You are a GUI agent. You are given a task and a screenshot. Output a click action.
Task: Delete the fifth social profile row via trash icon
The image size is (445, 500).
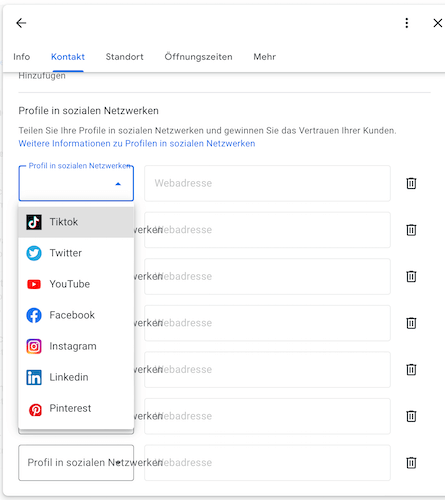coord(411,369)
